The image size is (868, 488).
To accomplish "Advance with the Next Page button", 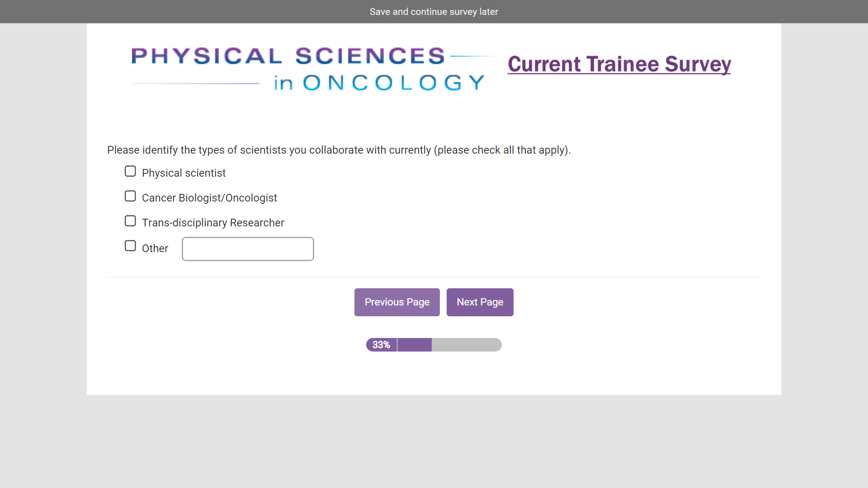I will pos(480,302).
